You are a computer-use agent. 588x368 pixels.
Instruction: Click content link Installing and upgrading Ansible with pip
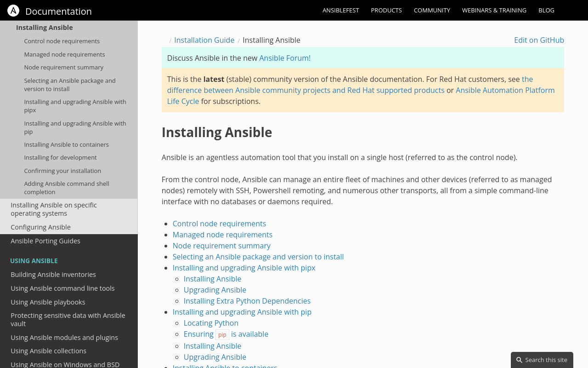tap(242, 312)
